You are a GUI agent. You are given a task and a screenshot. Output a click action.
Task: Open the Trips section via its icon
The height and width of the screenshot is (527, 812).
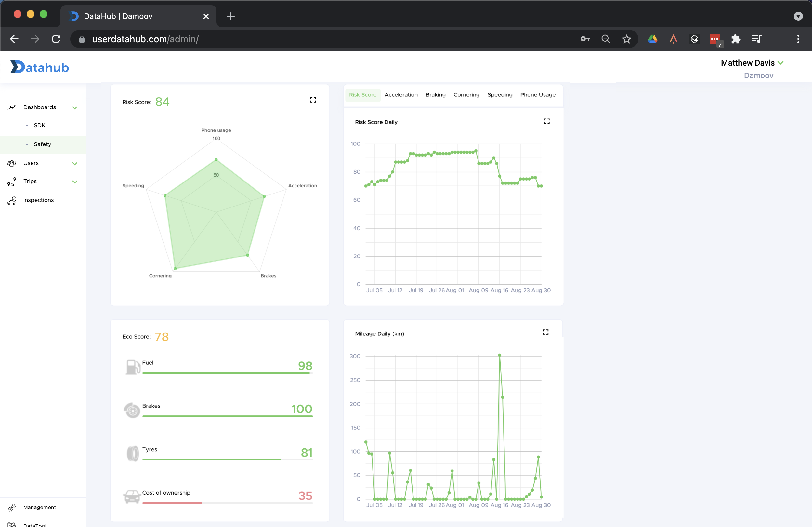(12, 181)
